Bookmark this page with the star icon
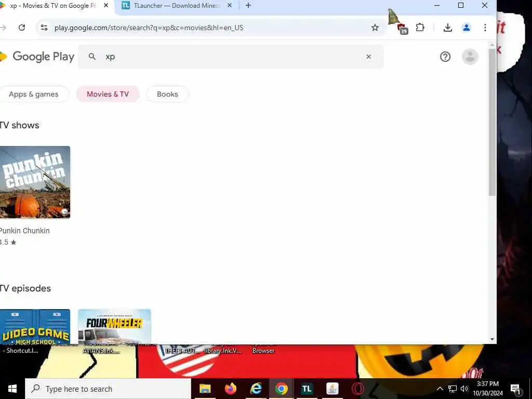This screenshot has width=532, height=399. click(375, 28)
